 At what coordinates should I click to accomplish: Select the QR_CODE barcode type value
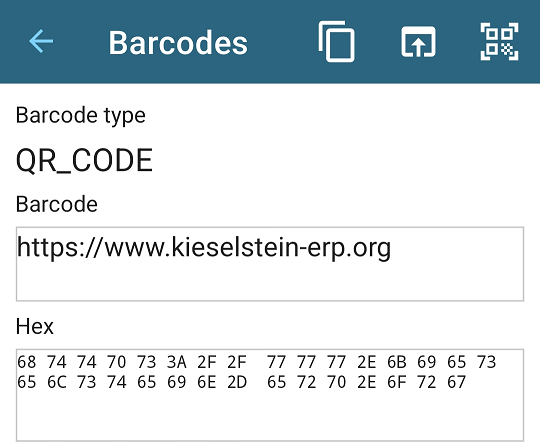[84, 160]
